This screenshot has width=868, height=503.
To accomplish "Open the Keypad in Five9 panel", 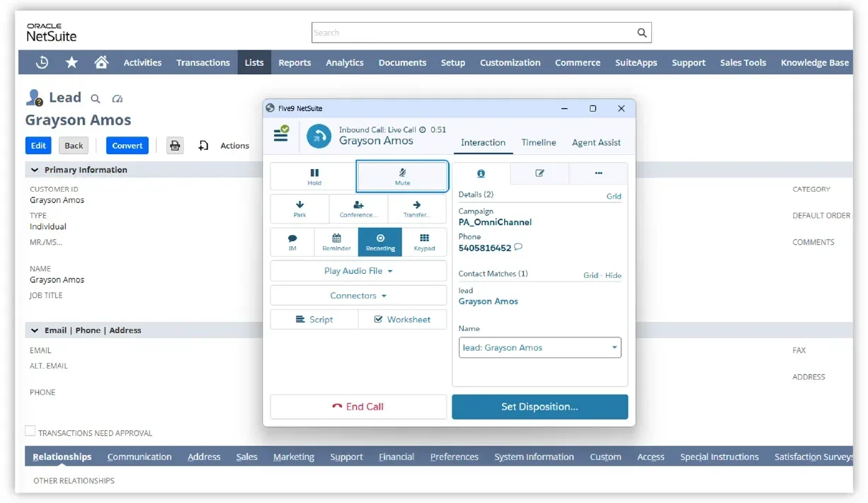I will coord(424,242).
